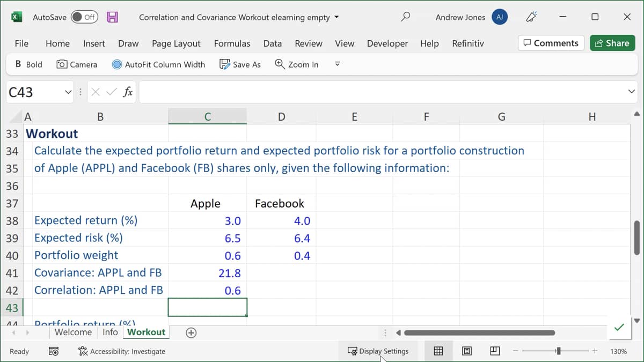Switch to the Insert ribbon tab
Screen dimensions: 644x362
94,43
